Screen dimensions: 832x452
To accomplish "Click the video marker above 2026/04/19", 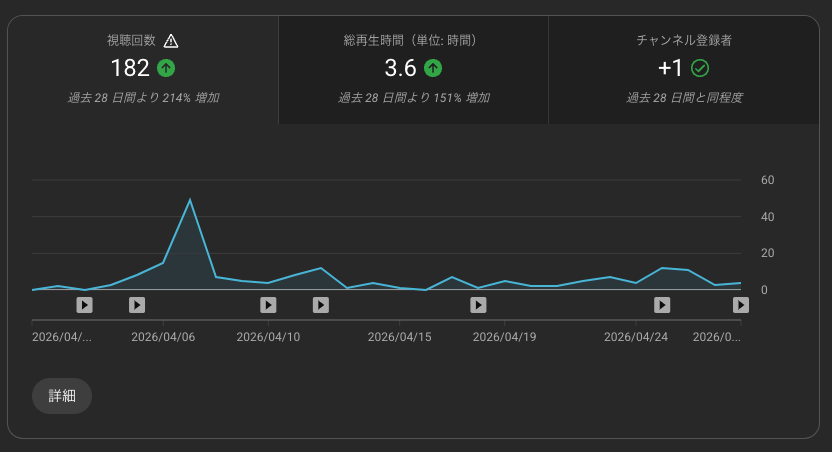I will tap(478, 305).
